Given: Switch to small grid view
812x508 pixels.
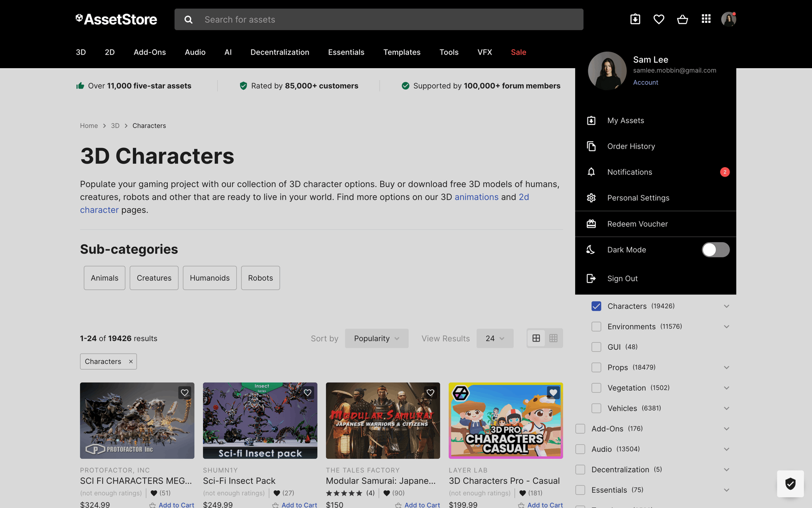Looking at the screenshot, I should coord(553,338).
